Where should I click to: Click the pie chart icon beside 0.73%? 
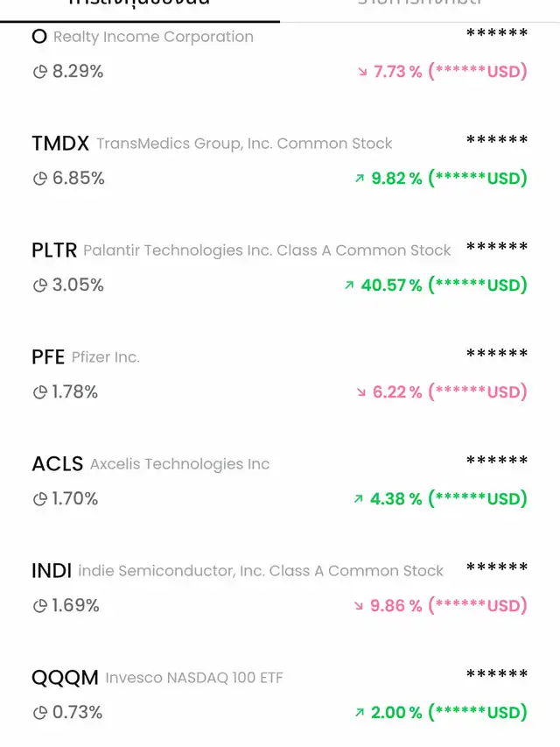tap(39, 713)
